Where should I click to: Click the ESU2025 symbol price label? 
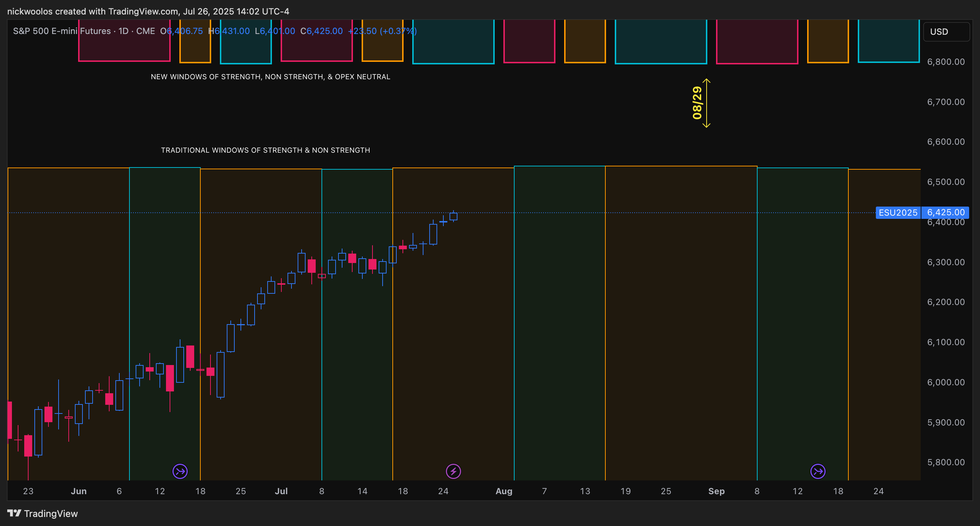point(898,212)
